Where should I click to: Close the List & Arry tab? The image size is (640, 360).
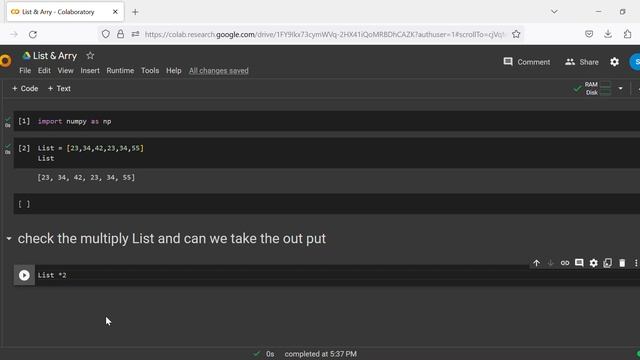click(115, 12)
